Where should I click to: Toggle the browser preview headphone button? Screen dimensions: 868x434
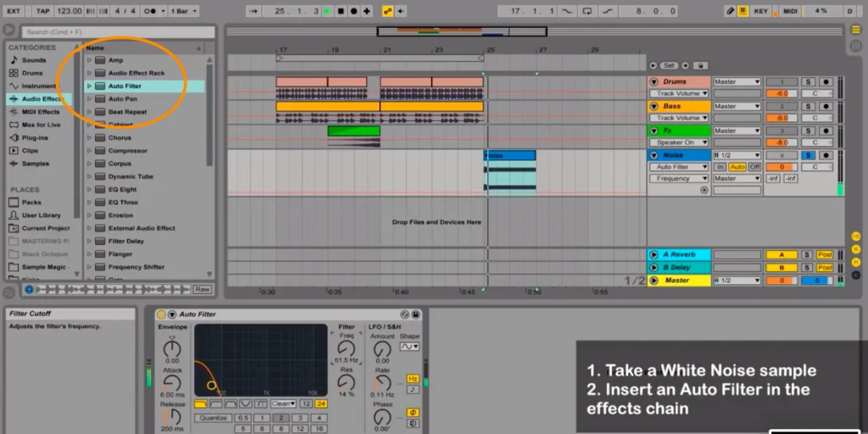click(x=30, y=290)
